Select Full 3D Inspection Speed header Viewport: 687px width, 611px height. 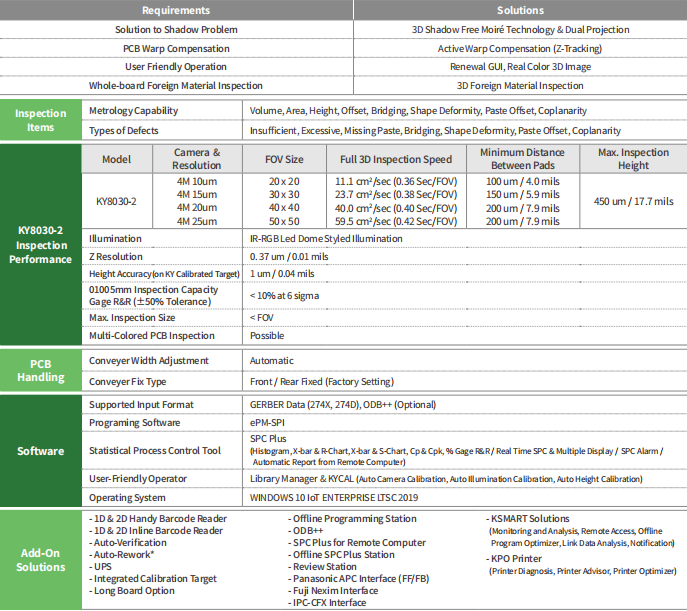coord(396,159)
